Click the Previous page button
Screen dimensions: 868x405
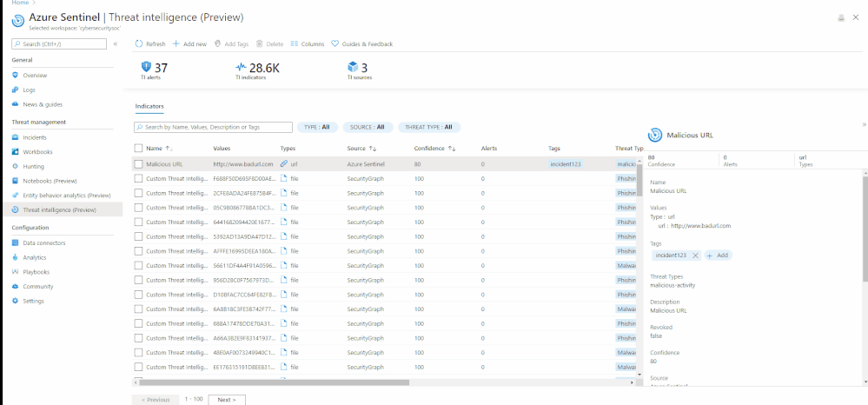[x=155, y=400]
